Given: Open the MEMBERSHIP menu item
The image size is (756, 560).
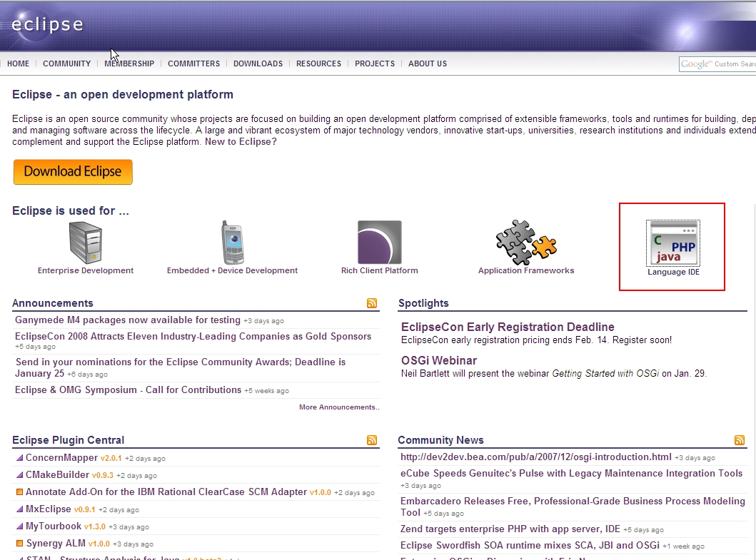Looking at the screenshot, I should (129, 63).
